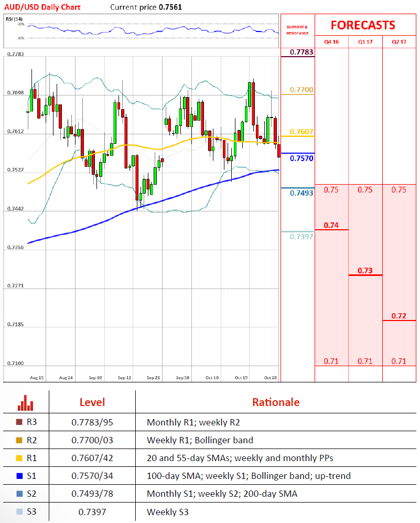This screenshot has width=420, height=523.
Task: Click the 0.7607 resistance level label
Action: tap(301, 132)
